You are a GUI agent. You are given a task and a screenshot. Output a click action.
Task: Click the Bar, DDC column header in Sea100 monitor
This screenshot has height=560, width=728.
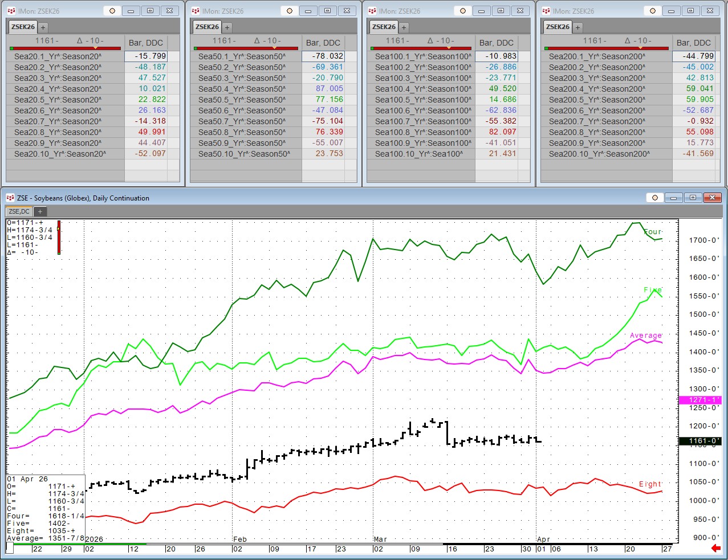(x=496, y=43)
